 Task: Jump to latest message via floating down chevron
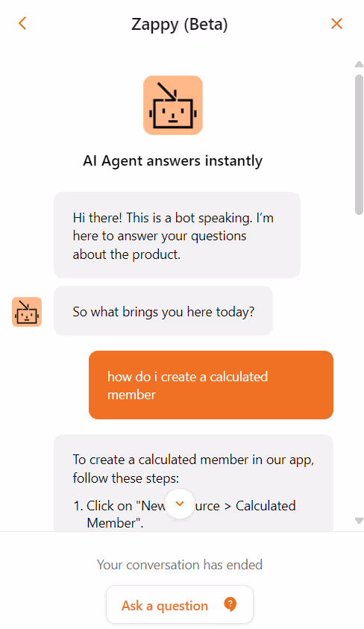tap(180, 504)
